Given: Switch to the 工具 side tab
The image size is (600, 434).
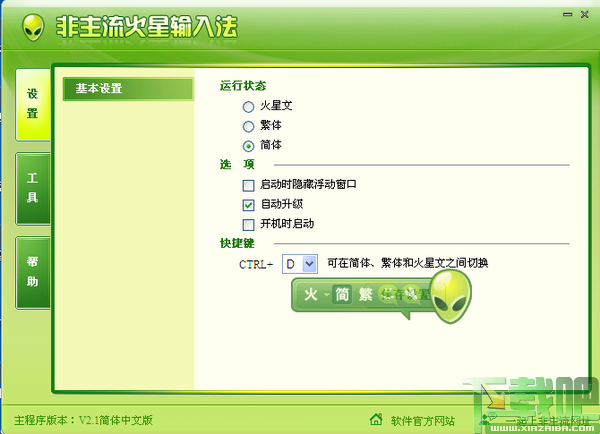Looking at the screenshot, I should pyautogui.click(x=33, y=188).
